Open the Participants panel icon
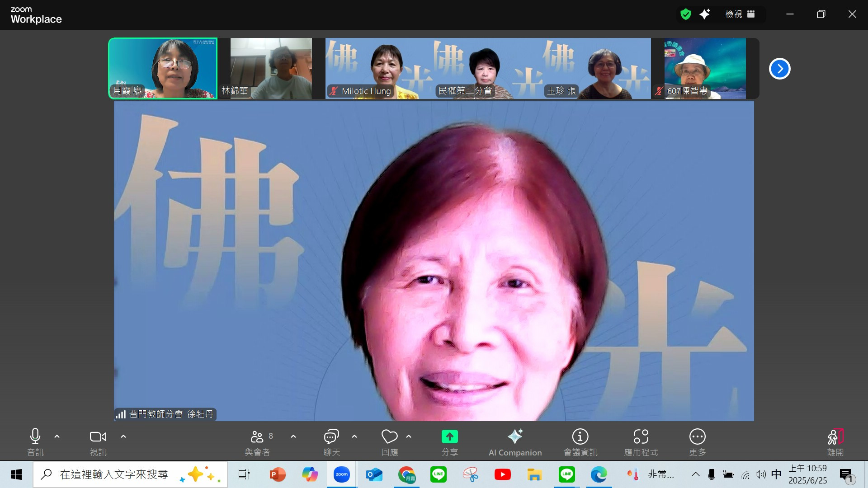 257,436
